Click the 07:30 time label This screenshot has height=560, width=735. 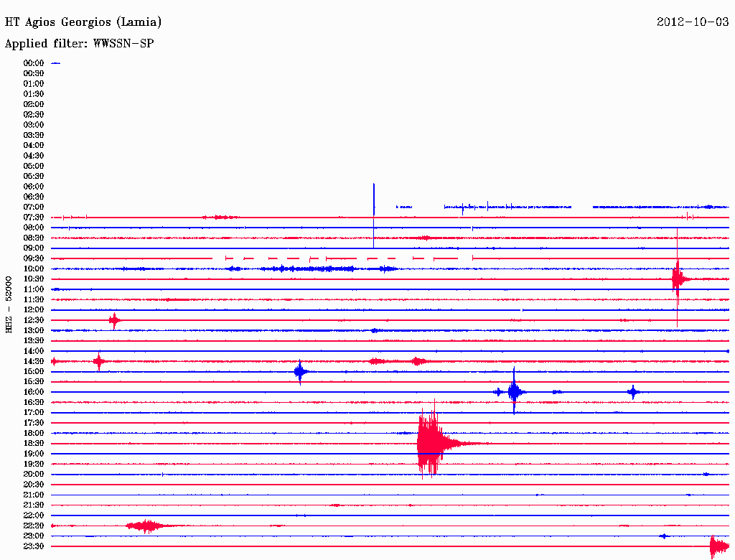[34, 217]
